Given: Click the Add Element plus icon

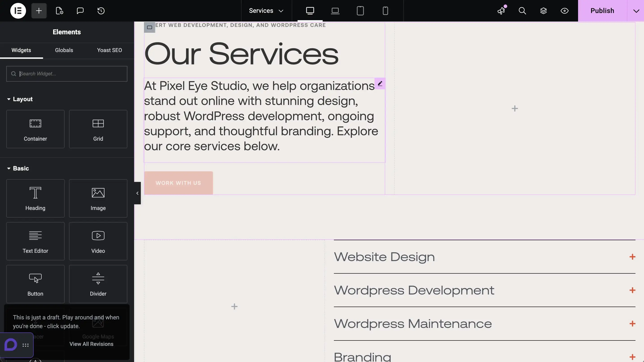Looking at the screenshot, I should [39, 11].
